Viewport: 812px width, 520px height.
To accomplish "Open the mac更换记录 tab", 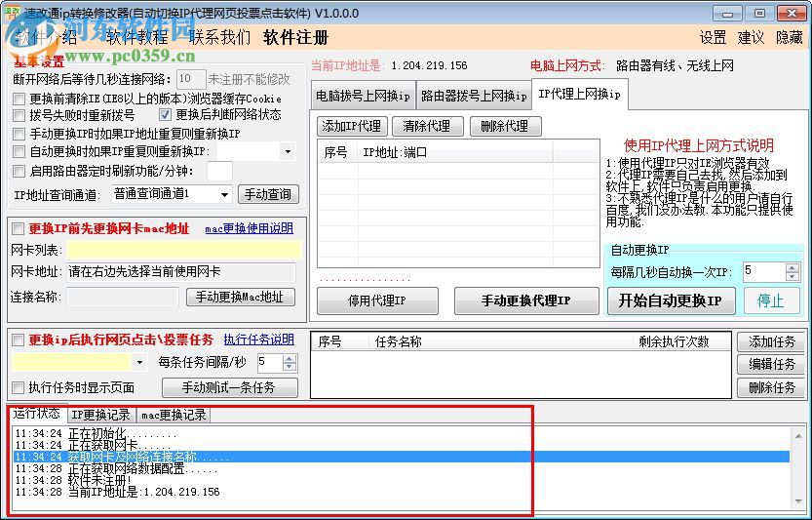I will pos(174,416).
